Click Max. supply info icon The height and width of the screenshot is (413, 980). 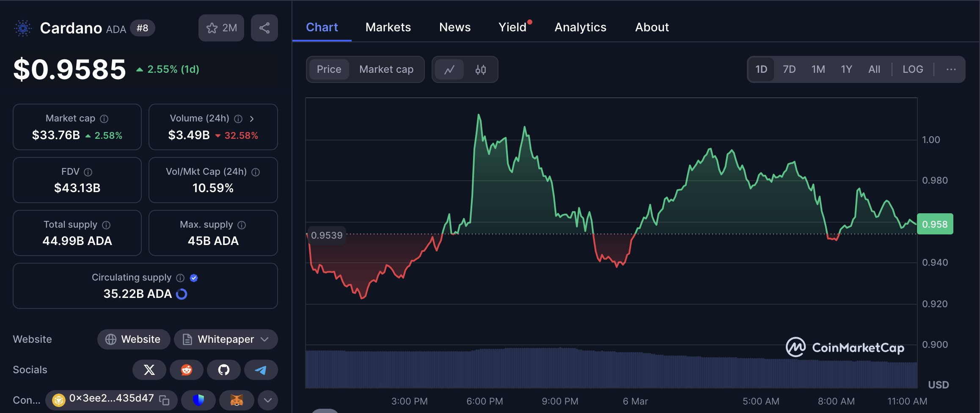click(x=242, y=225)
